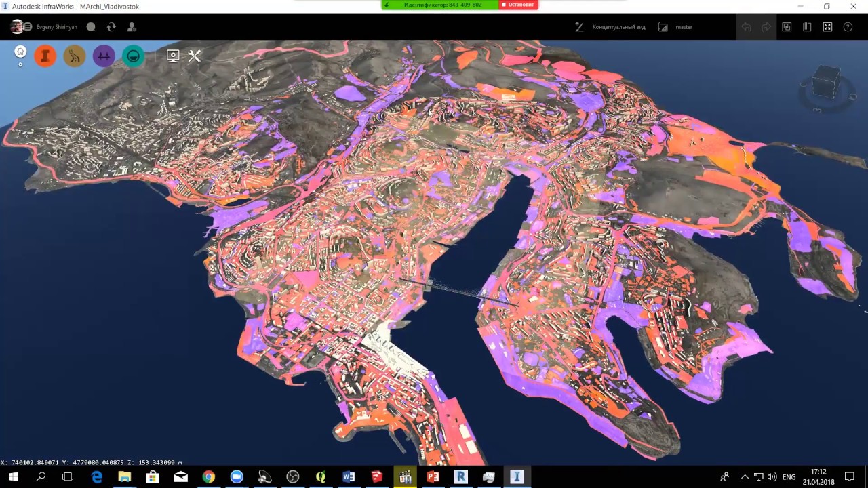
Task: Open the People icon in system tray
Action: click(x=725, y=476)
